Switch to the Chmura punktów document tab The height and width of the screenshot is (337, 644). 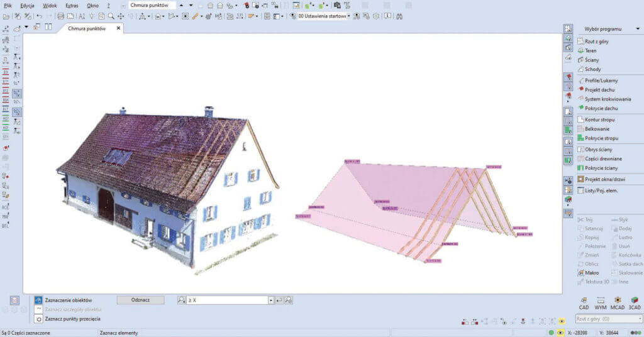tap(87, 28)
